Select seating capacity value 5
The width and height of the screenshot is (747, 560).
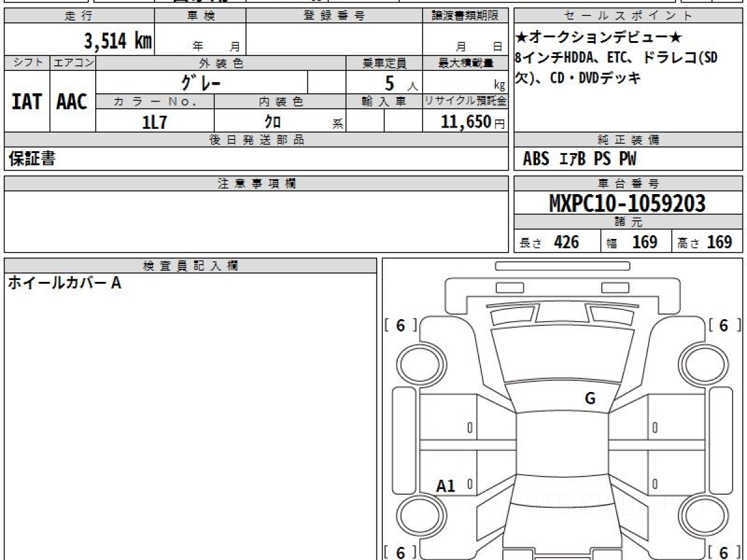(391, 82)
